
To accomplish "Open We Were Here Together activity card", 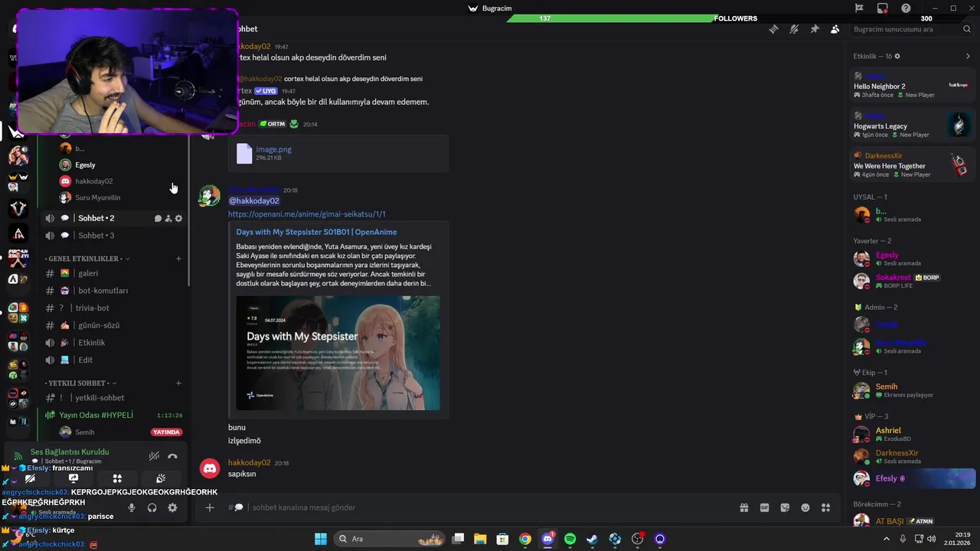I will point(913,165).
